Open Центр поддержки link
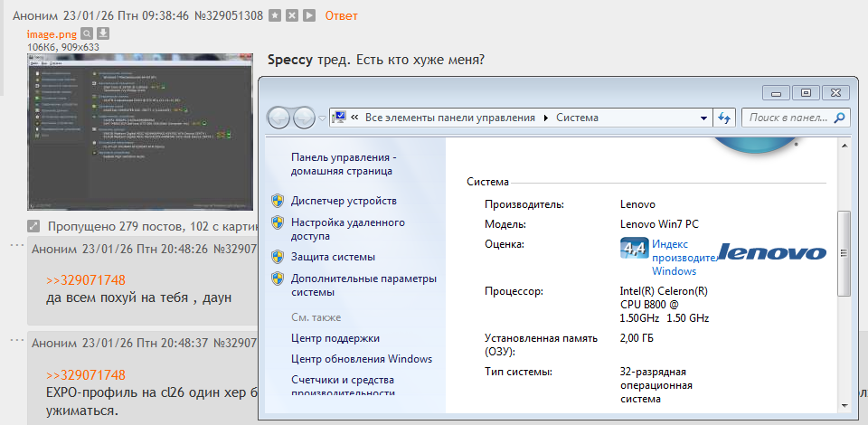The width and height of the screenshot is (868, 425). click(335, 338)
